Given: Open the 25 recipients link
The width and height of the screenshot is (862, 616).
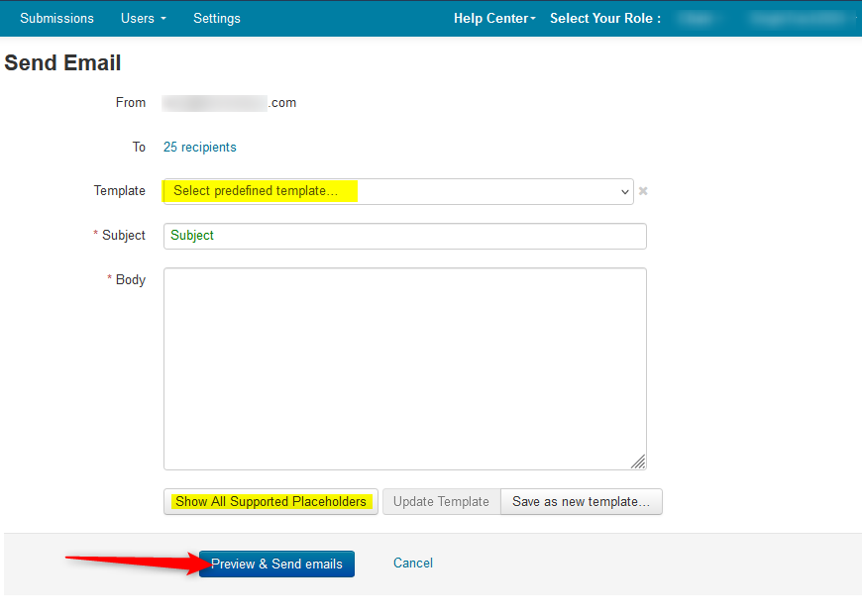Looking at the screenshot, I should pyautogui.click(x=199, y=147).
